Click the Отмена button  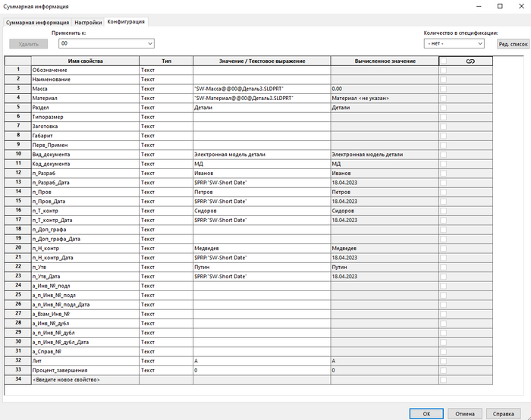(x=463, y=413)
